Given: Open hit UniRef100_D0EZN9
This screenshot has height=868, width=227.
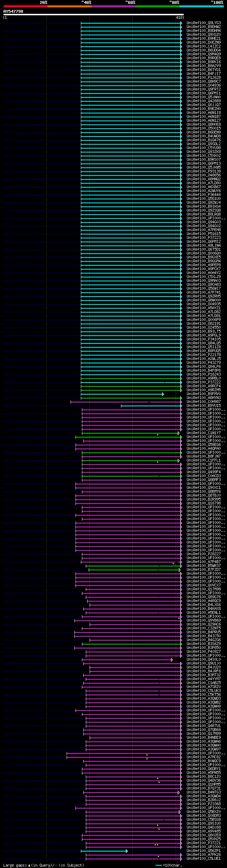Looking at the screenshot, I should coord(204,43).
